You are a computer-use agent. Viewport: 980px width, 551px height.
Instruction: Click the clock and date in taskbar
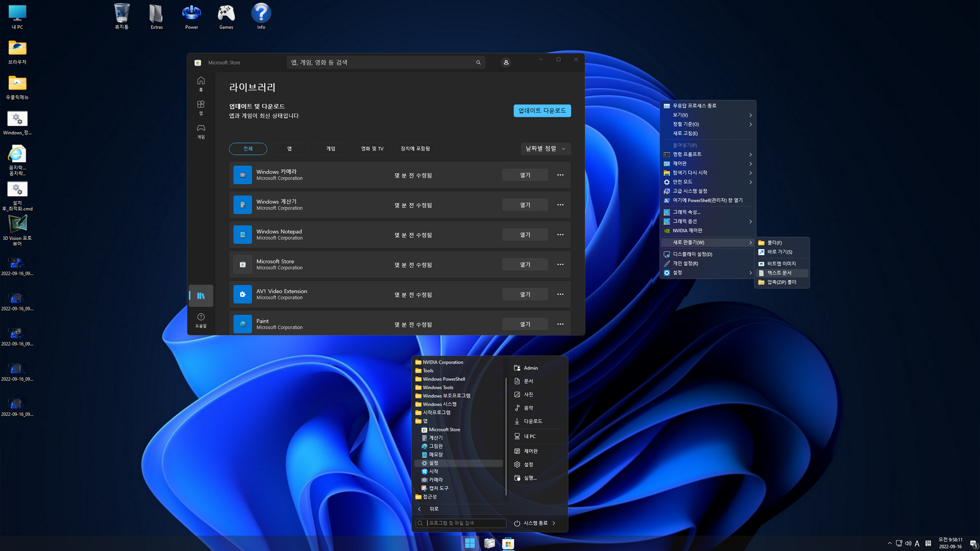[x=950, y=543]
